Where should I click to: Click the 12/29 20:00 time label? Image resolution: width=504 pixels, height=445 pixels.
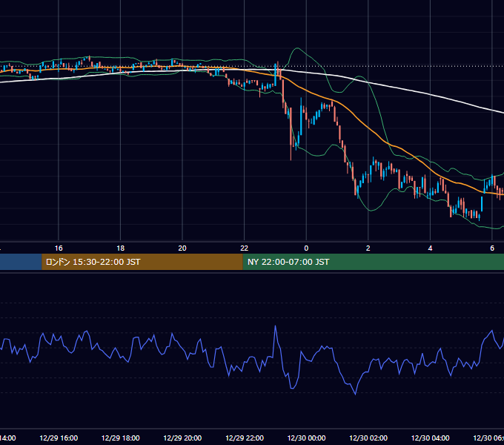182,438
